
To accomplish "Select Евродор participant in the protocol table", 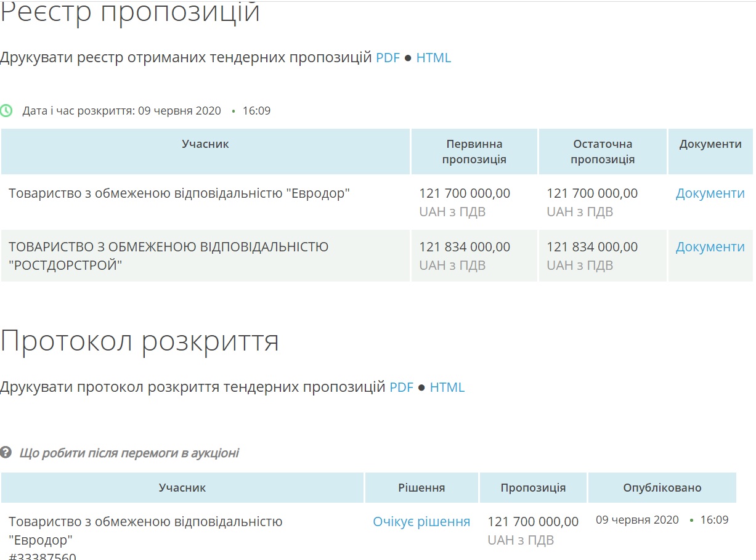I will tap(145, 530).
